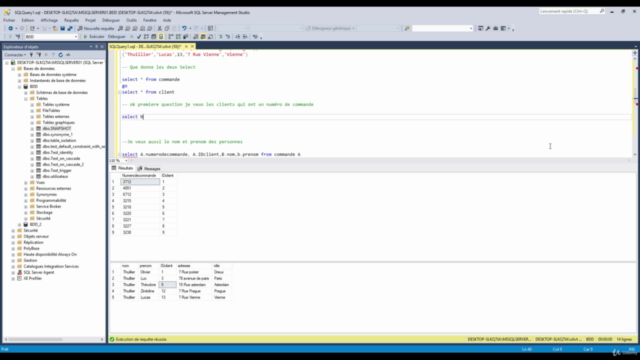640x360 pixels.
Task: Click the Connecter button in Object Explorer
Action: 15,55
